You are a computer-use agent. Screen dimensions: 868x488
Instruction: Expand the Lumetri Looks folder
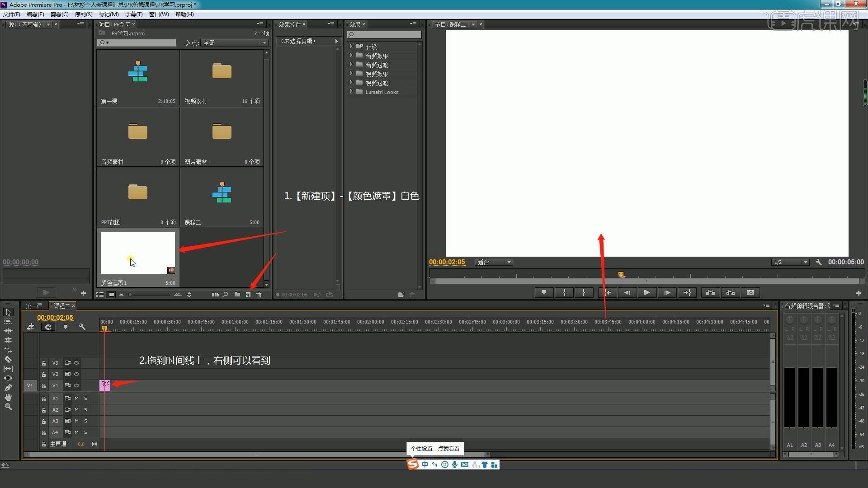point(351,91)
